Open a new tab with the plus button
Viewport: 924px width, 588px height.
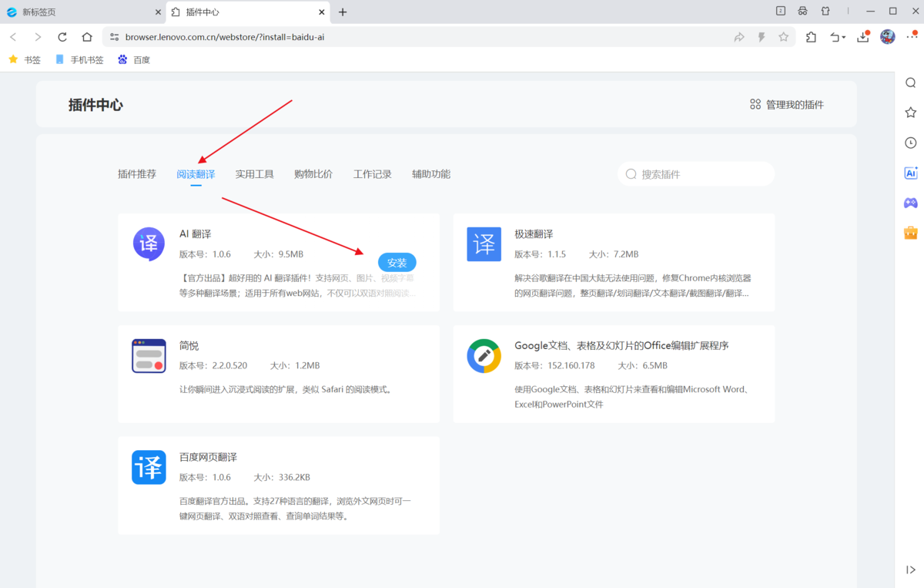(342, 12)
